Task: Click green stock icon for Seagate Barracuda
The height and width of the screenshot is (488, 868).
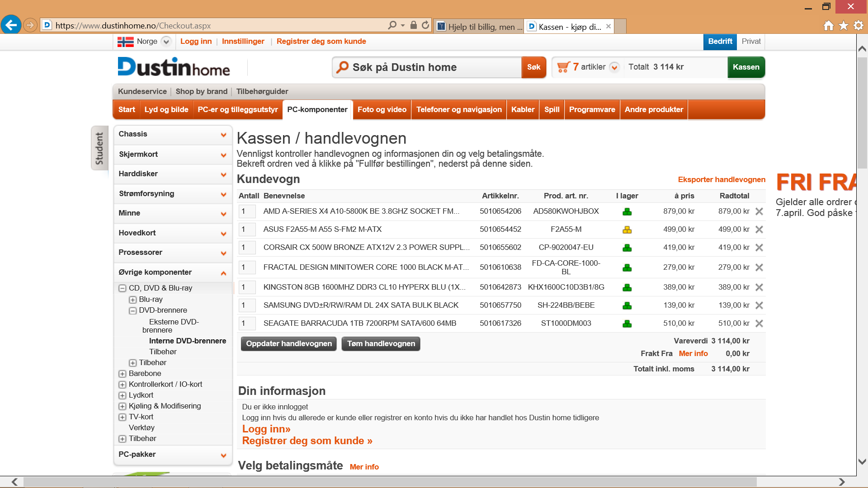Action: (627, 324)
